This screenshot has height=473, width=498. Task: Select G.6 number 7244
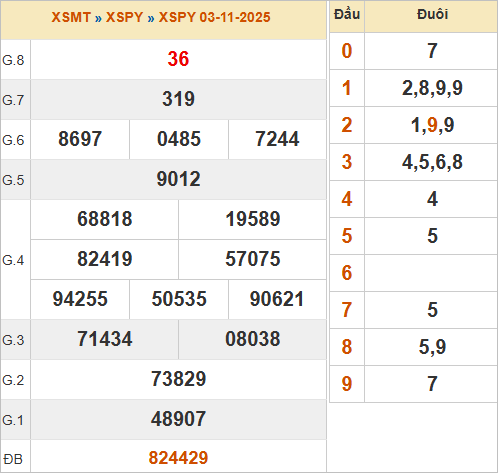point(277,139)
